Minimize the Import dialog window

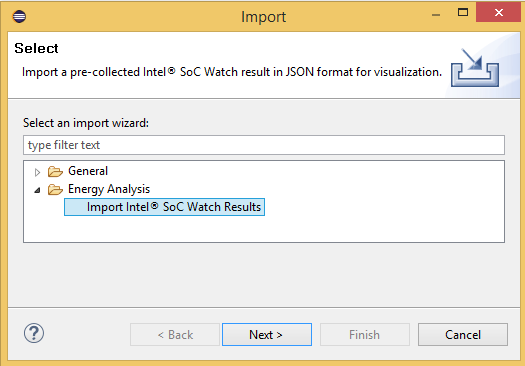[436, 15]
